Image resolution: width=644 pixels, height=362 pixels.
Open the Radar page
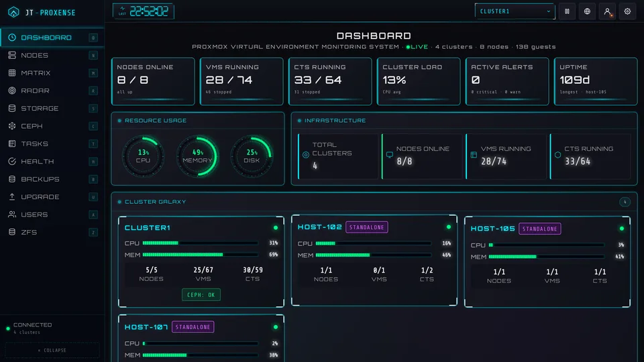pos(52,90)
